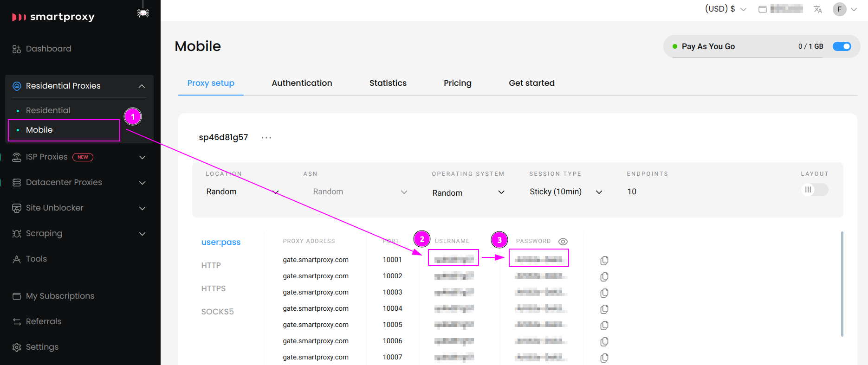Switch to the Statistics tab
868x365 pixels.
tap(388, 83)
